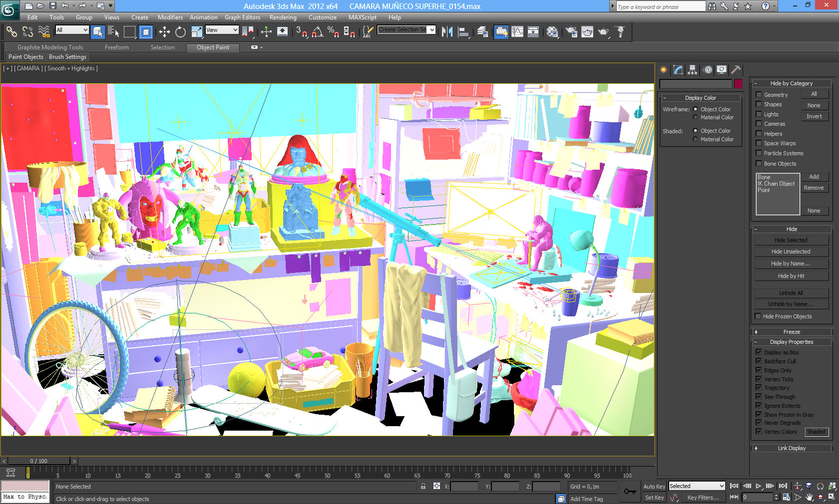The height and width of the screenshot is (504, 839).
Task: Open Render Setup
Action: pos(571,32)
